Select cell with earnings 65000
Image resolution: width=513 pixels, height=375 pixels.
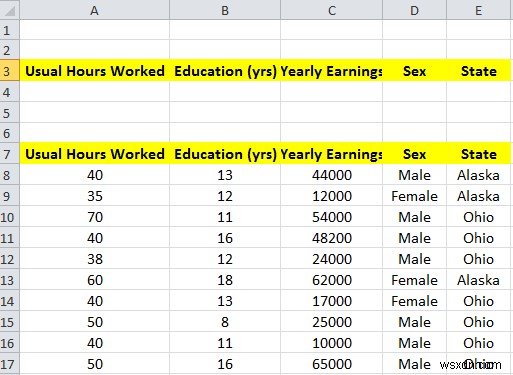[332, 364]
